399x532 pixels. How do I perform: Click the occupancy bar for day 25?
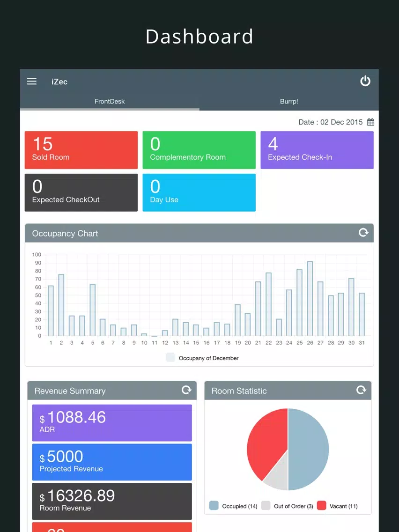[300, 303]
